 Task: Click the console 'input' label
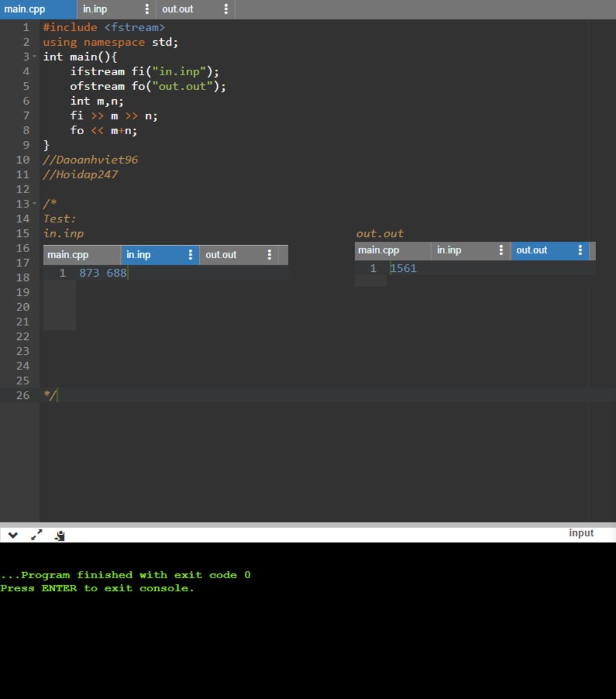click(581, 533)
